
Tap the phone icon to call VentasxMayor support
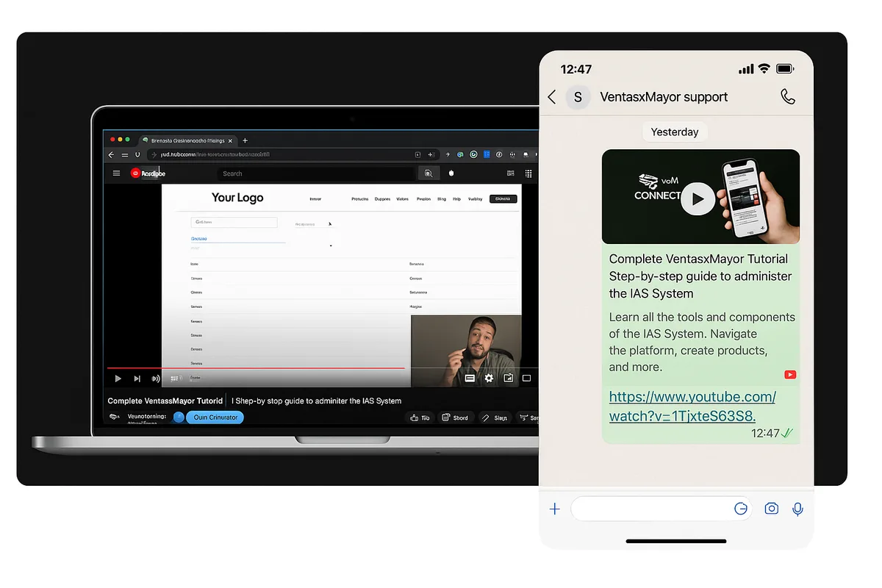[x=788, y=96]
